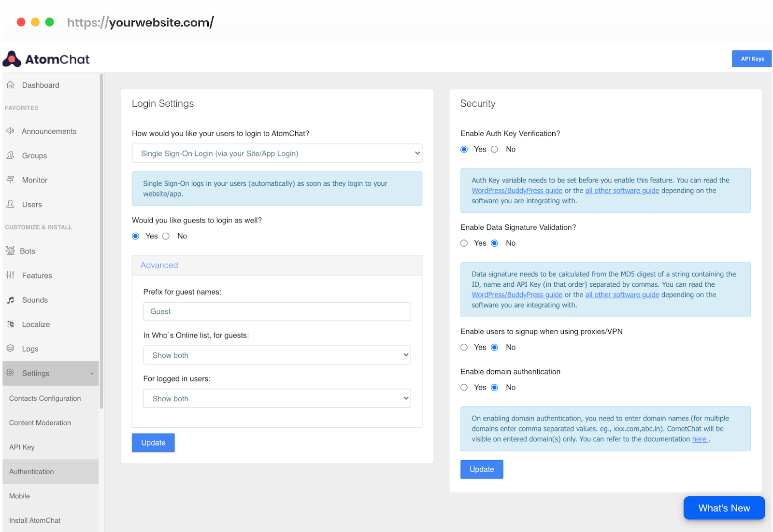Image resolution: width=773 pixels, height=532 pixels.
Task: Click the Logs layers icon
Action: tap(10, 348)
